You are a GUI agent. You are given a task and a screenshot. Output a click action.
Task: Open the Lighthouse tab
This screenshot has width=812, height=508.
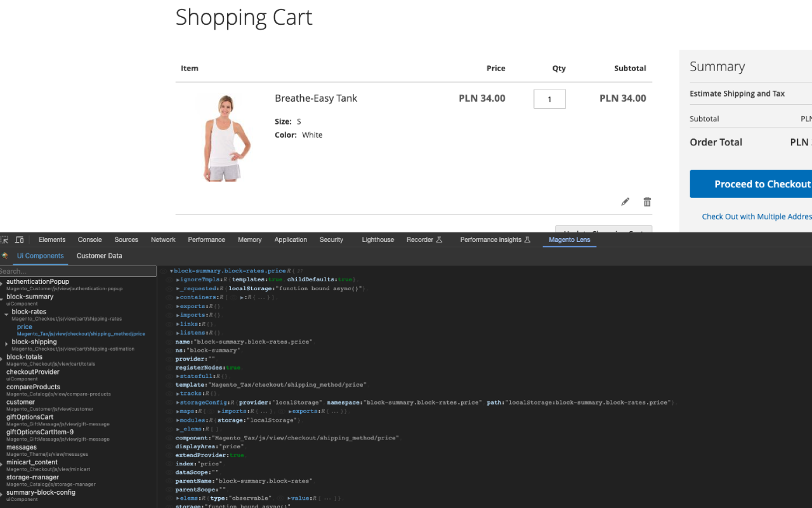pos(378,240)
